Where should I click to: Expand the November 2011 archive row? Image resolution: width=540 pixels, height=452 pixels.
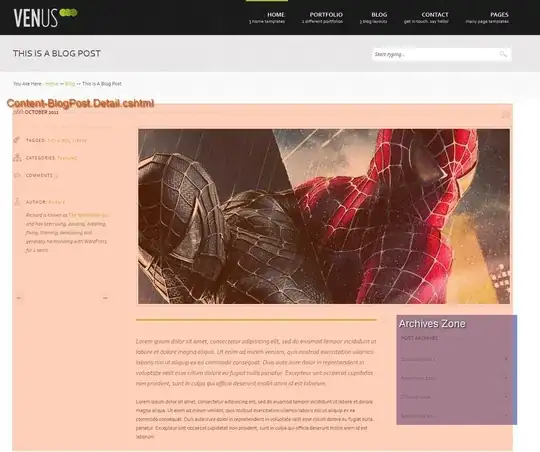pos(455,378)
